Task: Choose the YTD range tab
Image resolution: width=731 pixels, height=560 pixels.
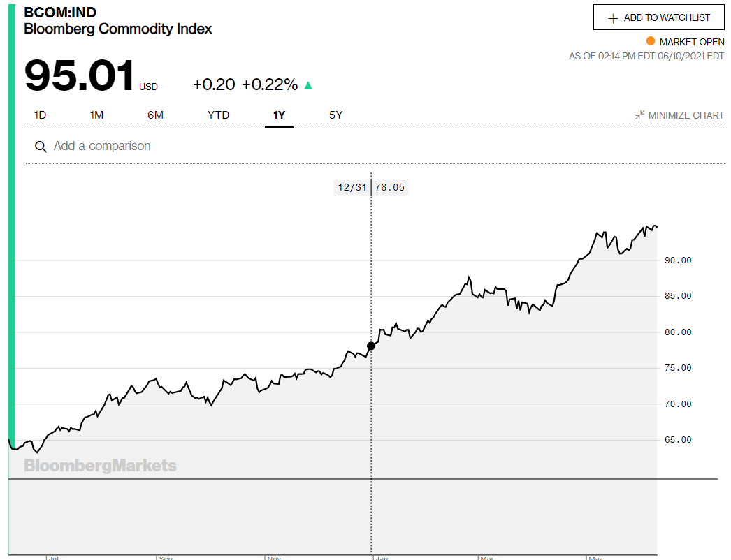Action: pos(218,115)
